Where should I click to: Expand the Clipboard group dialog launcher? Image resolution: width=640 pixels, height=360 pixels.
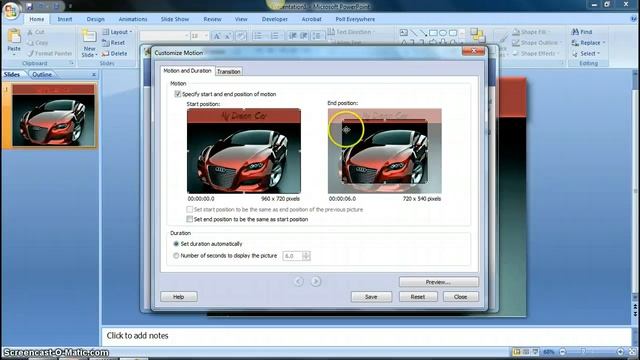click(71, 63)
